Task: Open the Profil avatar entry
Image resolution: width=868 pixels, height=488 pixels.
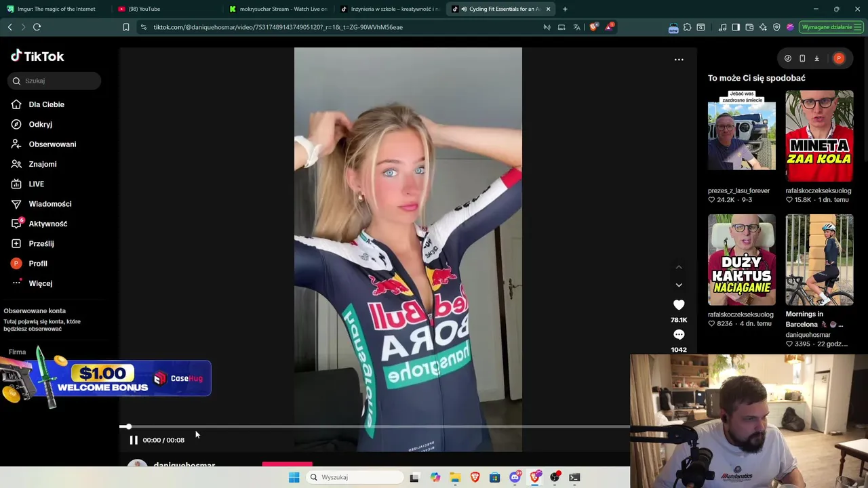Action: coord(16,263)
